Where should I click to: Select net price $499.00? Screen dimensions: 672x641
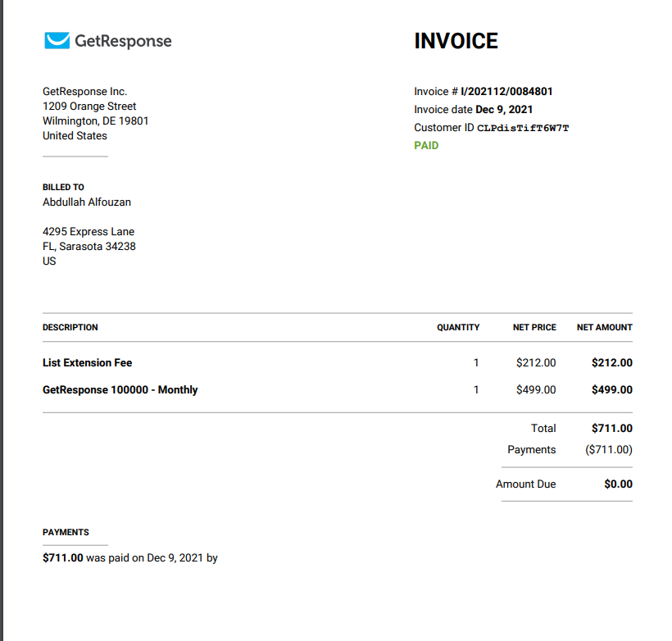click(x=536, y=389)
